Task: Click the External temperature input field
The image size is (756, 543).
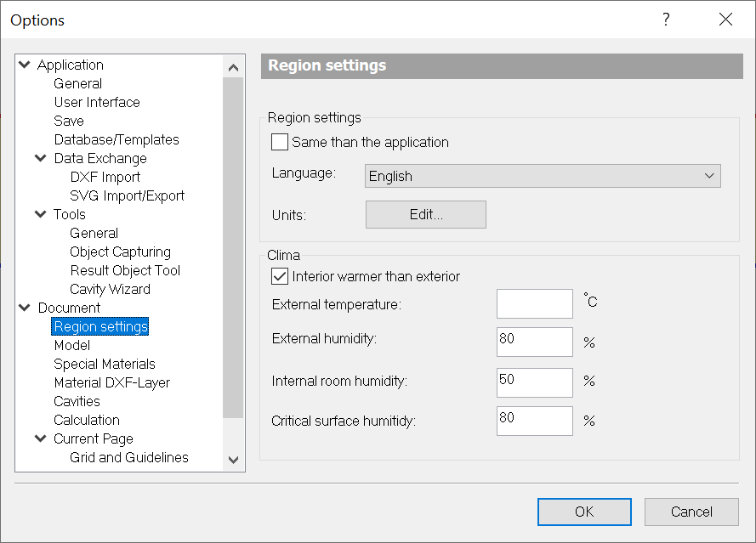Action: click(x=535, y=303)
